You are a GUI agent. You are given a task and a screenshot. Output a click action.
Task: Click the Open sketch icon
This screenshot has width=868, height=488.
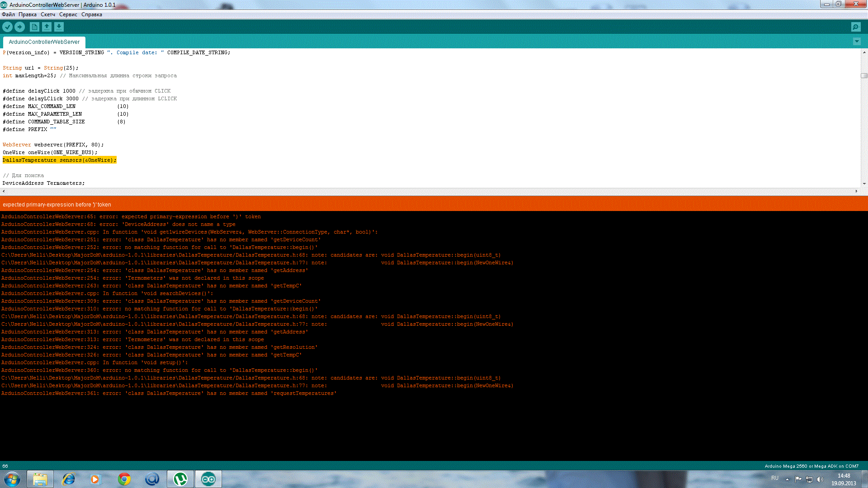47,27
